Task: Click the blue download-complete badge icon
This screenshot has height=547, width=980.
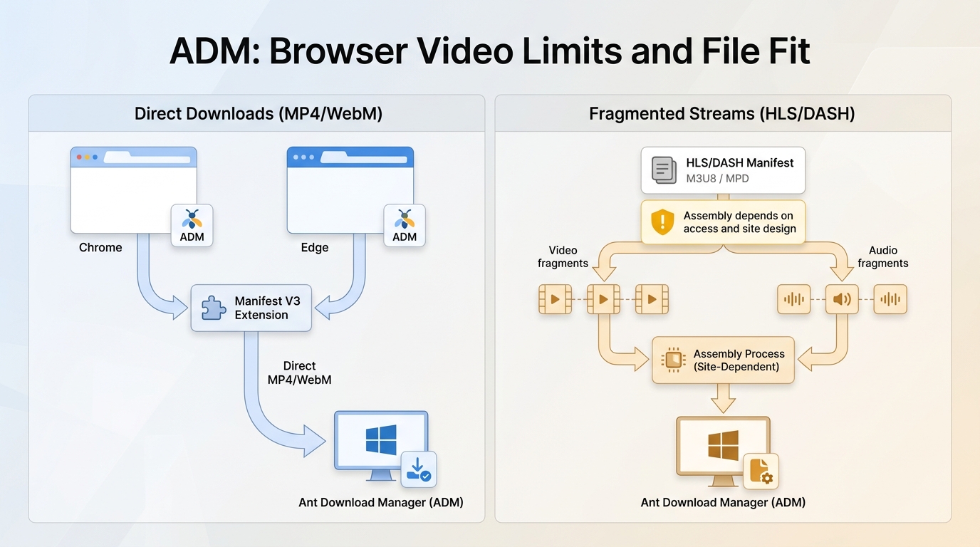Action: [x=419, y=469]
